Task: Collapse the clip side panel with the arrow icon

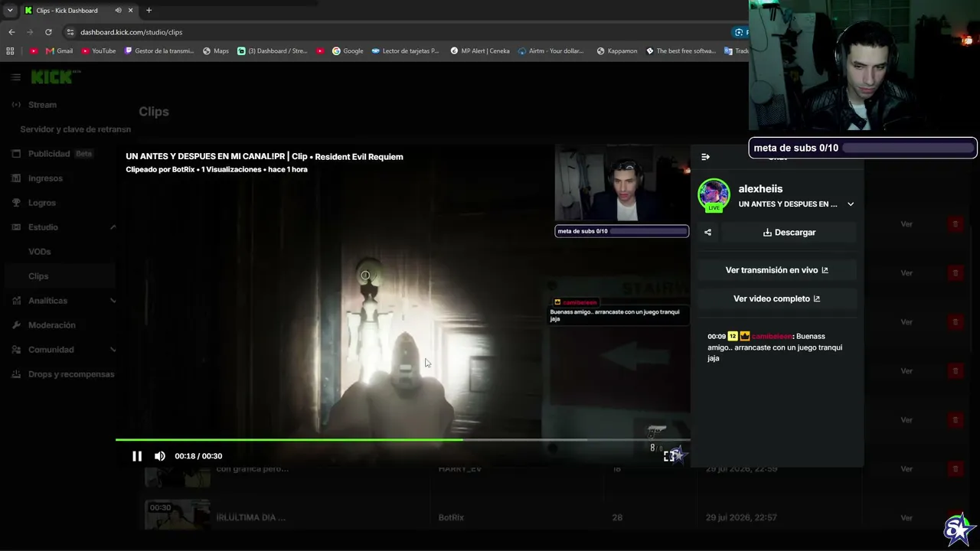Action: (705, 157)
